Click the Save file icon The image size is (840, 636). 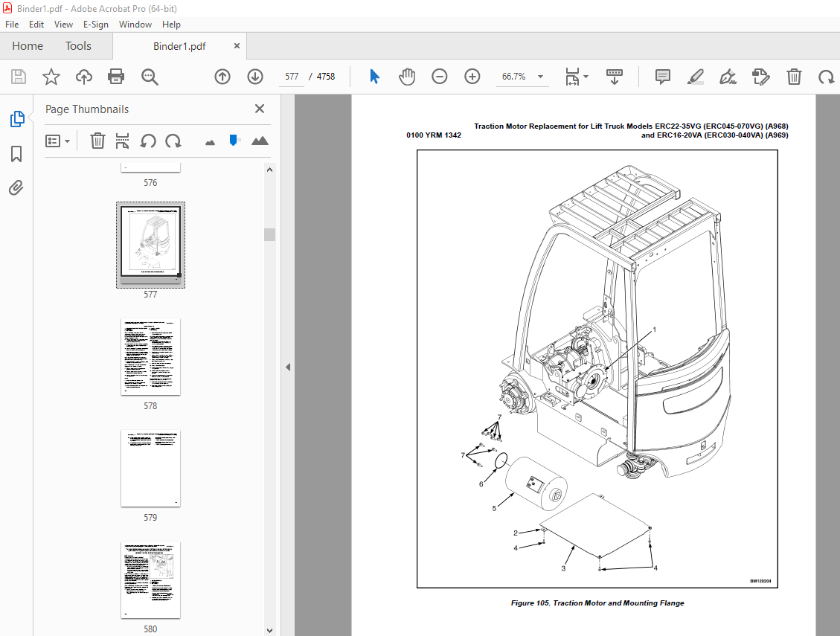coord(18,77)
